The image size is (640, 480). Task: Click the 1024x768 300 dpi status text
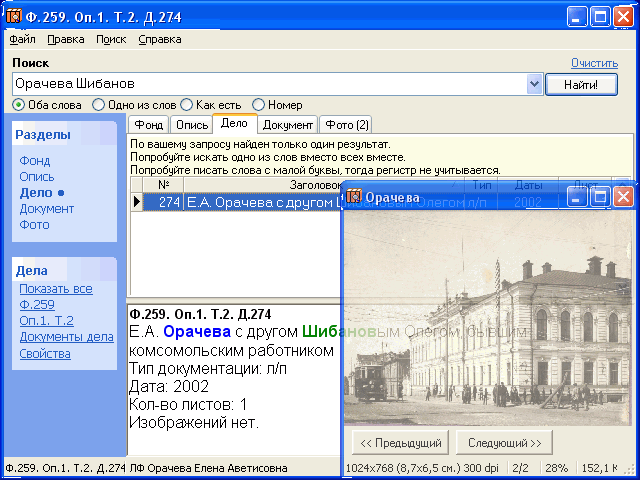(422, 468)
